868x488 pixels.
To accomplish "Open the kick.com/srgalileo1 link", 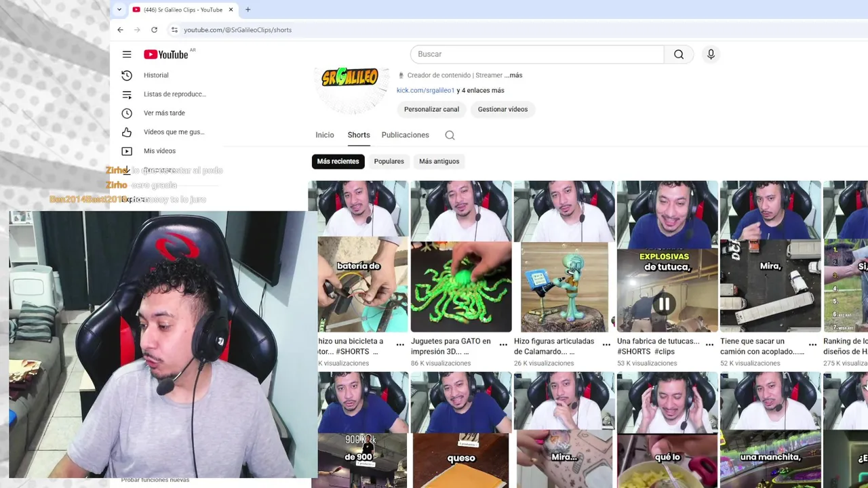I will point(425,90).
